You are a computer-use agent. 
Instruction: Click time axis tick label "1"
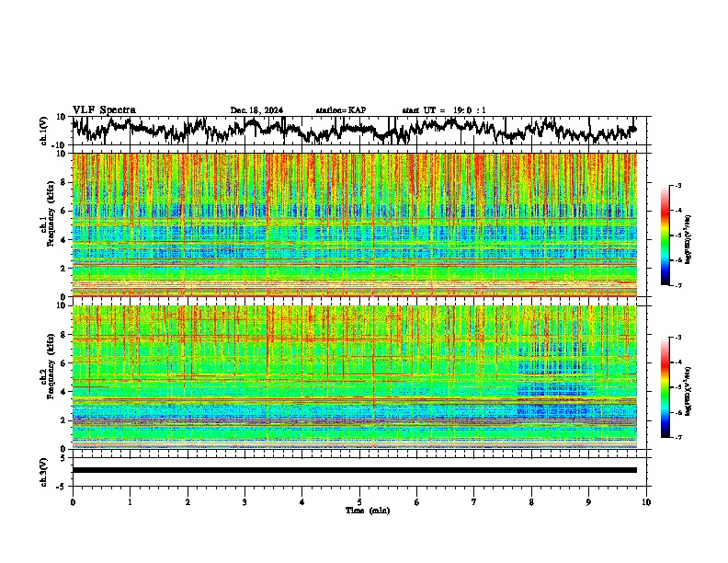[130, 502]
